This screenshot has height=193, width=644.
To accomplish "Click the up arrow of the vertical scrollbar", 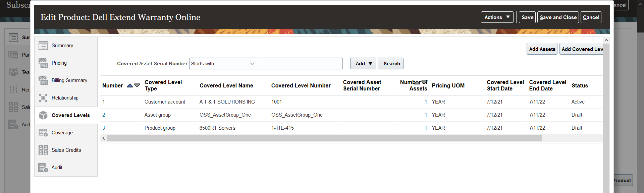I will 606,40.
